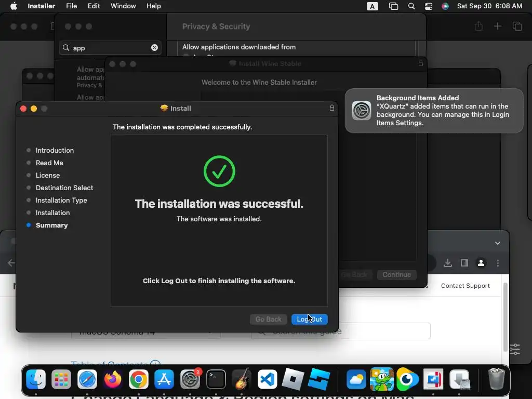Image resolution: width=532 pixels, height=399 pixels.
Task: Open the crocodile game from the Dock
Action: tap(382, 379)
